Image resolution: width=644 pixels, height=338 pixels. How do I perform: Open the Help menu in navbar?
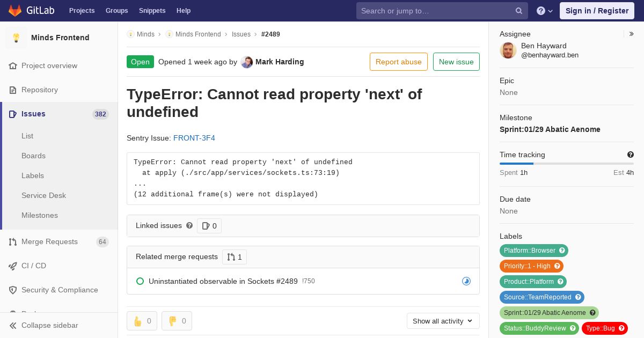click(184, 11)
